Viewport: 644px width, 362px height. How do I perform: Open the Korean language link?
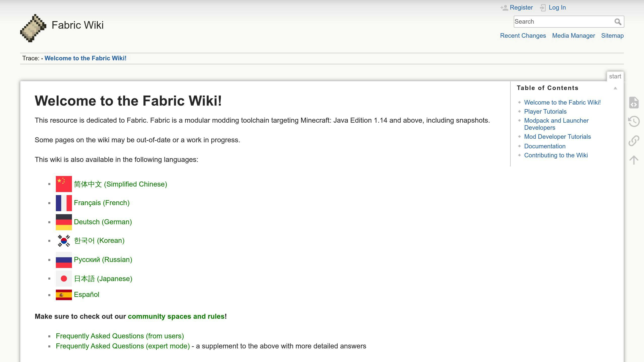(99, 241)
